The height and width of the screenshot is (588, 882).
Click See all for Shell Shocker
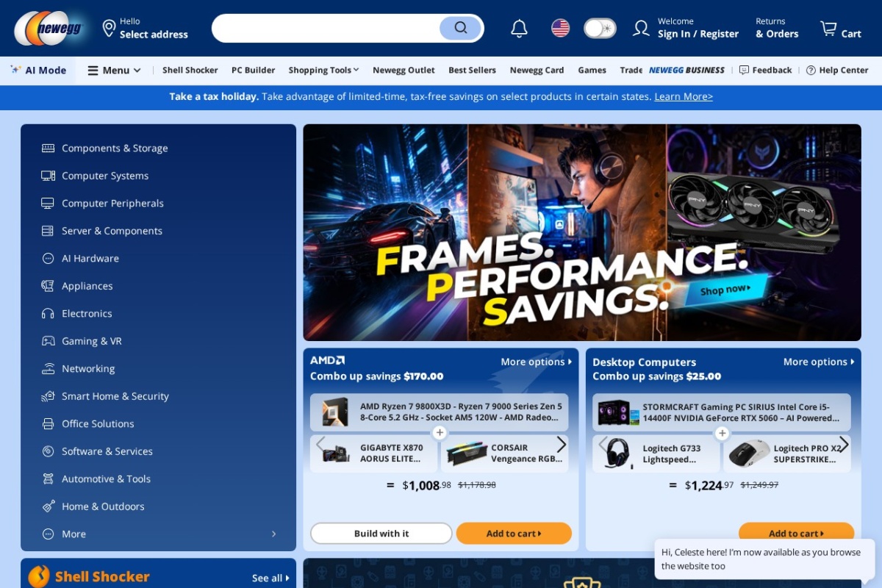click(x=270, y=578)
